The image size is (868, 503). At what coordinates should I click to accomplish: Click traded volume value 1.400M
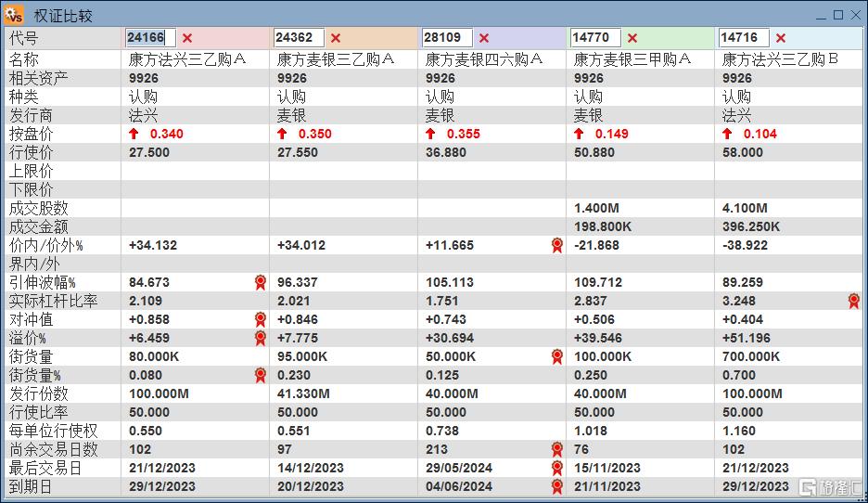coord(597,208)
